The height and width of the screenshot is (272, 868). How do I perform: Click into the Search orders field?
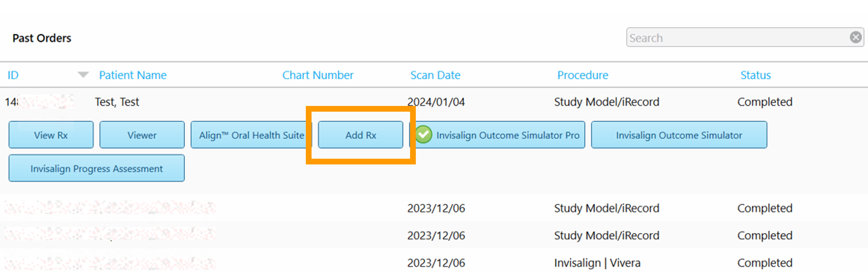pyautogui.click(x=745, y=37)
